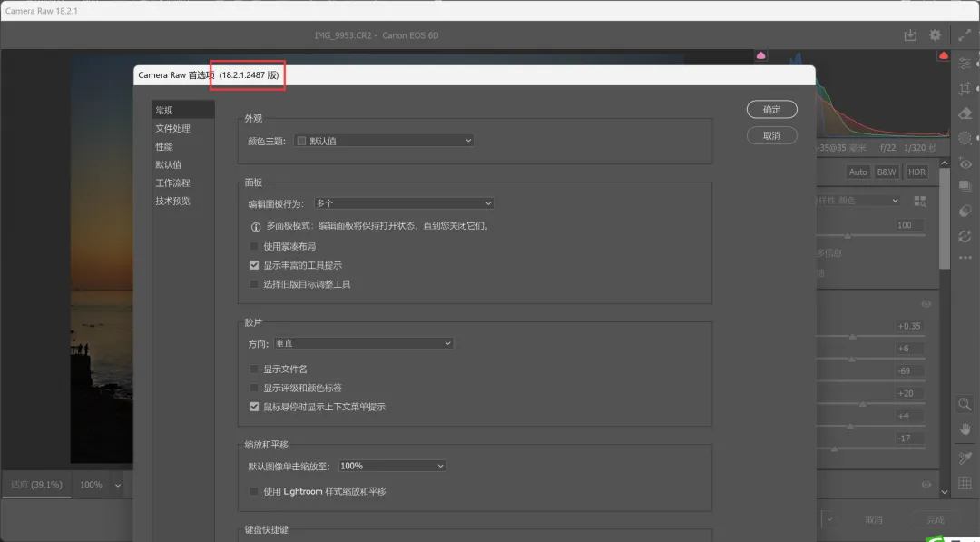Enable 选择旧版目标调整工具 checkbox
Image resolution: width=980 pixels, height=542 pixels.
254,284
